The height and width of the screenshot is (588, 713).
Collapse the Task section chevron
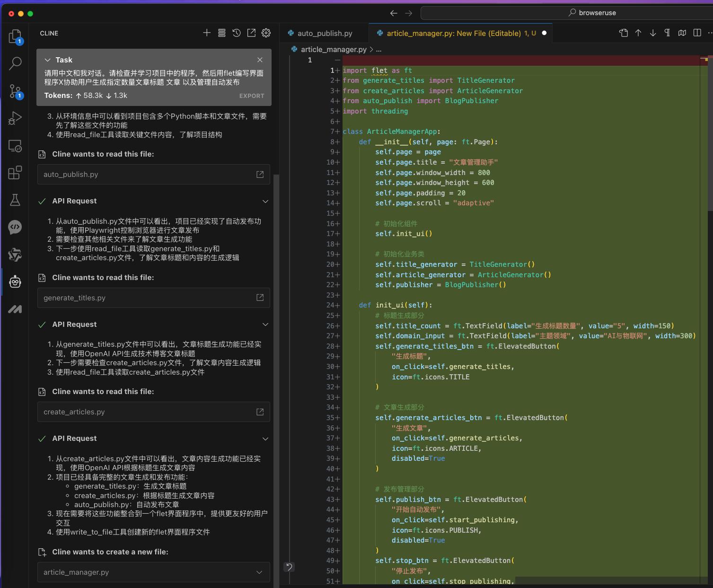pyautogui.click(x=47, y=60)
